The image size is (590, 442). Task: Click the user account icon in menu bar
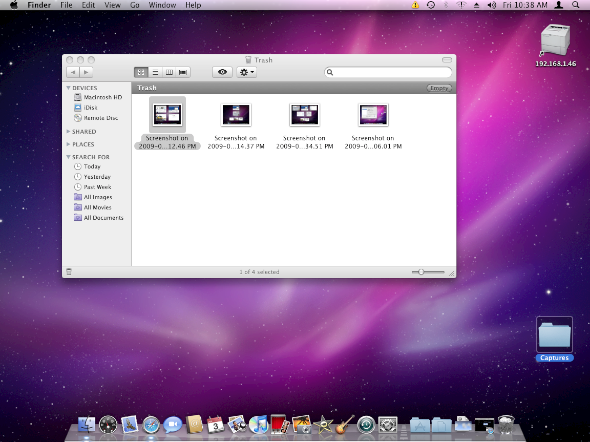point(559,5)
